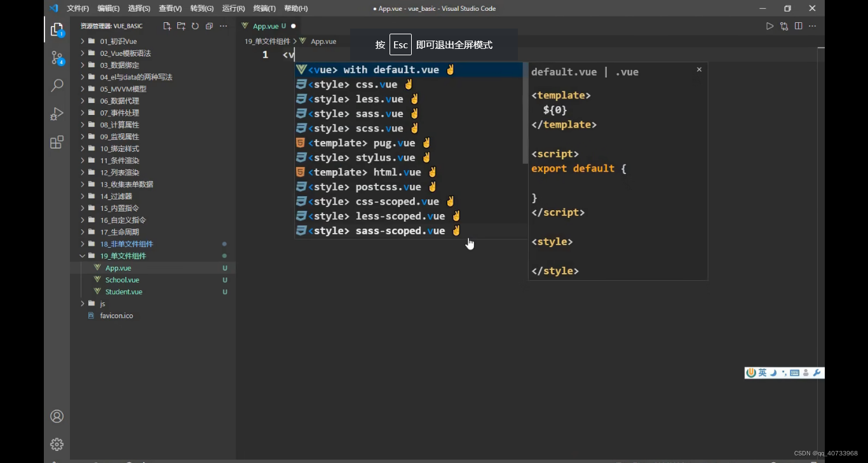
Task: Open the Extensions view
Action: click(x=57, y=142)
